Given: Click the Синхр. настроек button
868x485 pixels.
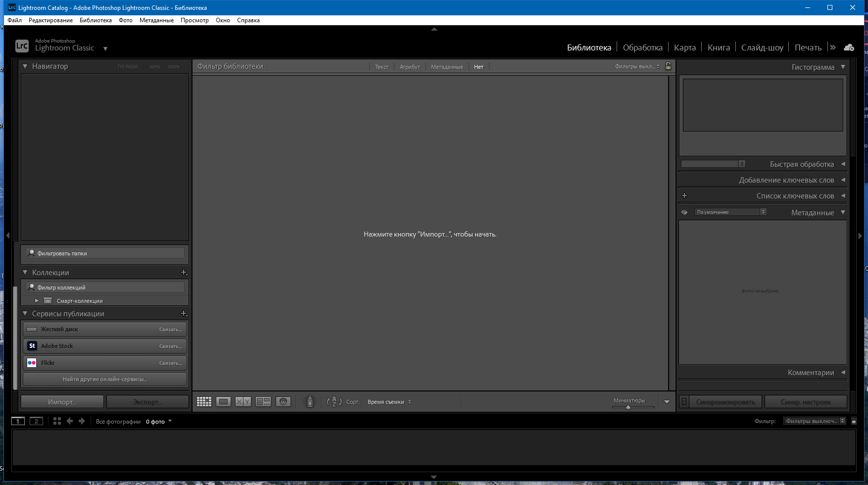Looking at the screenshot, I should [x=806, y=402].
